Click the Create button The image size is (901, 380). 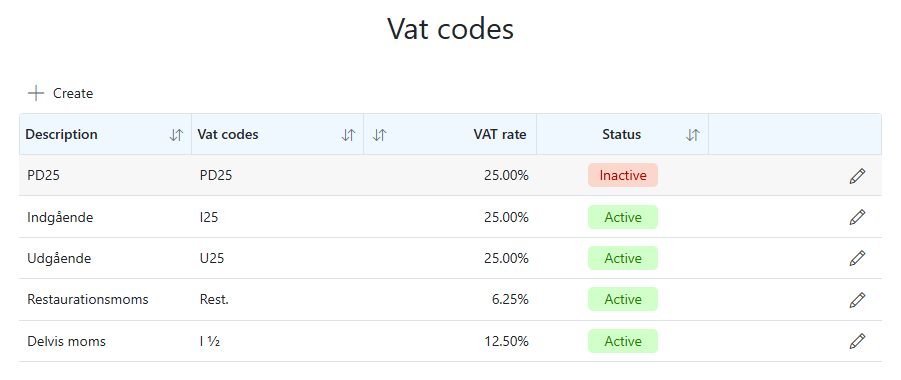[x=60, y=93]
